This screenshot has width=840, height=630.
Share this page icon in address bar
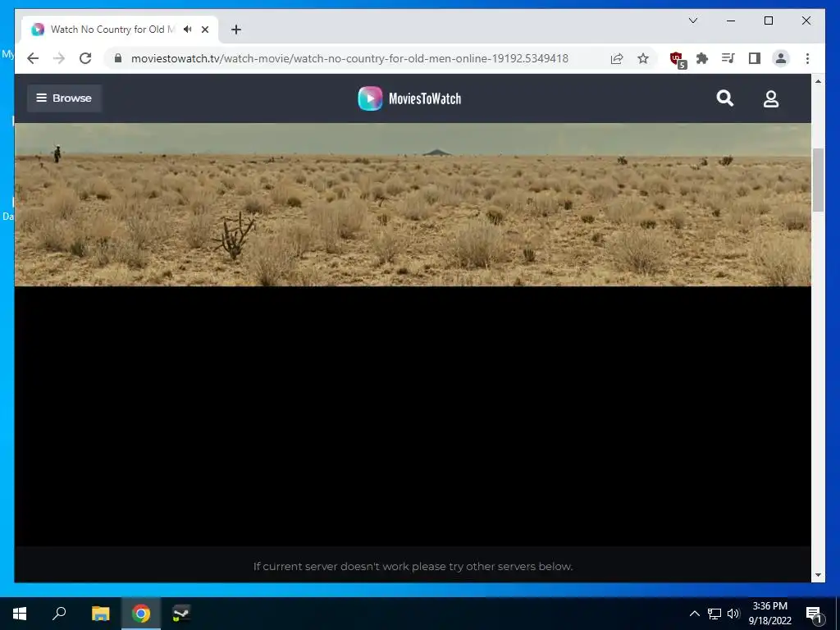(x=617, y=58)
